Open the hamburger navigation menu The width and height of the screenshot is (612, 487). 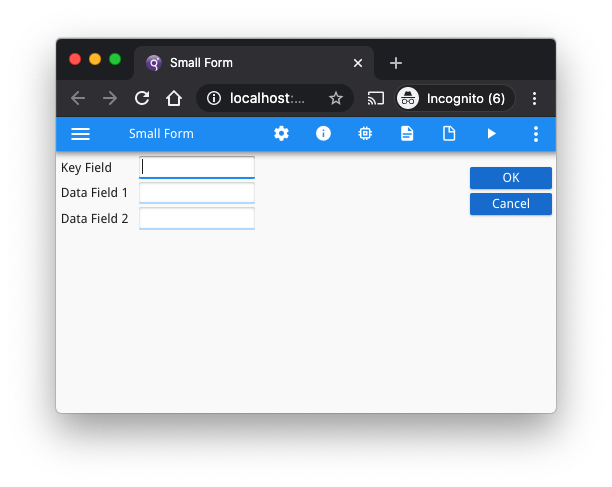81,134
